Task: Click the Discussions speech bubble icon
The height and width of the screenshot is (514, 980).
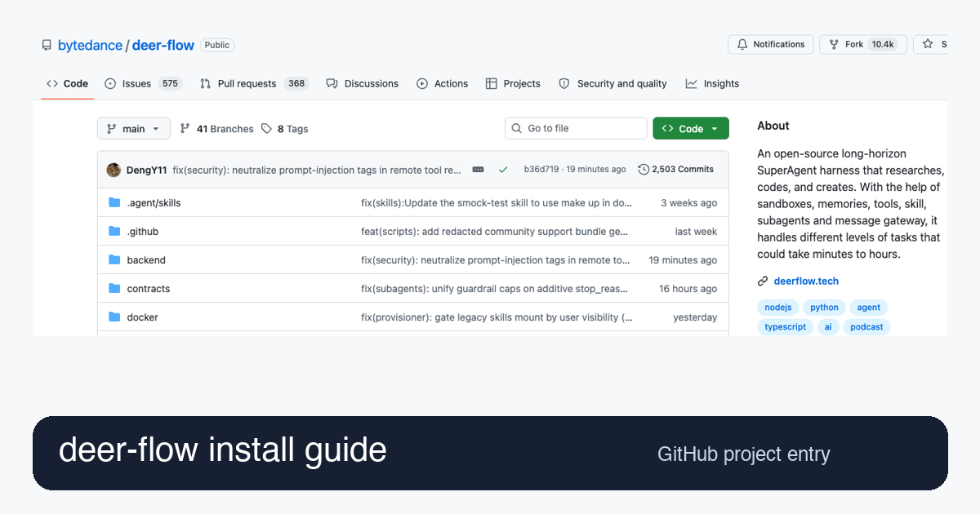Action: [x=332, y=84]
